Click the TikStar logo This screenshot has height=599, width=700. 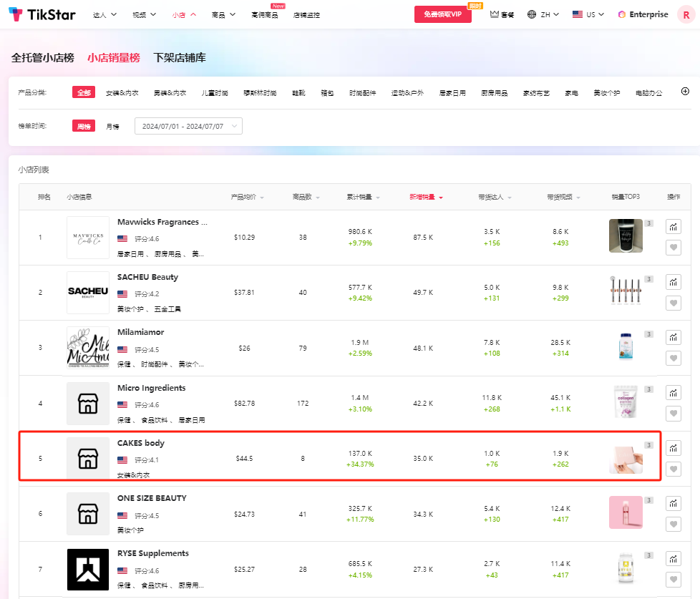click(x=42, y=15)
